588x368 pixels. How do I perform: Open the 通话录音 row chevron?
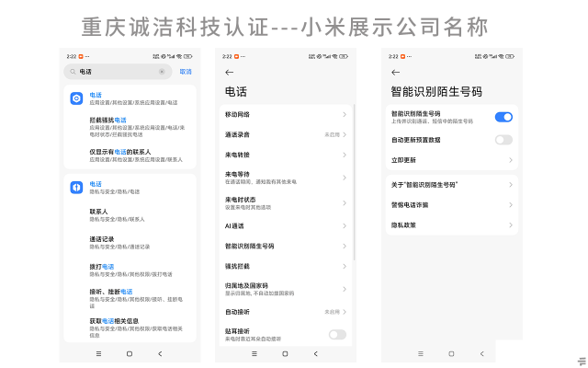click(x=344, y=134)
